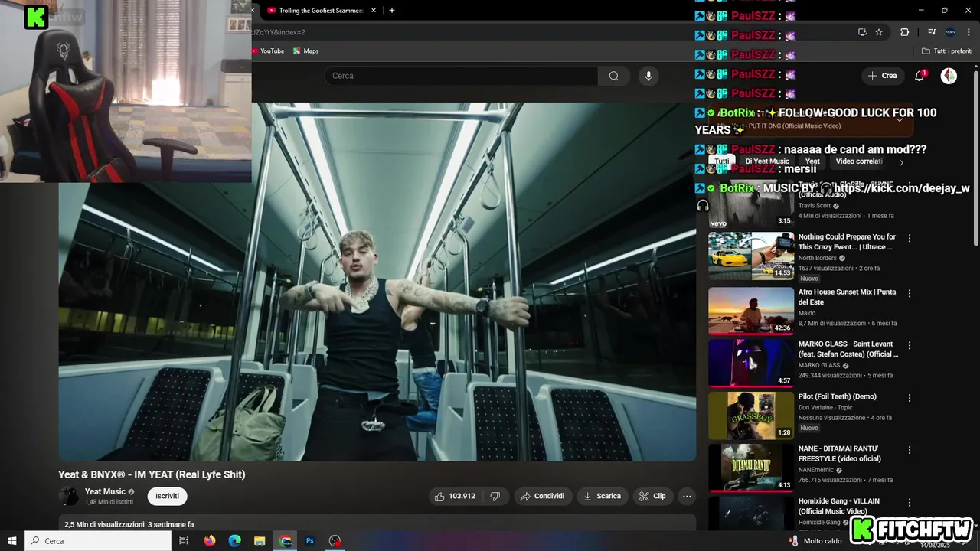Click the page vertical scrollbar thumb
The width and height of the screenshot is (980, 551).
[976, 157]
